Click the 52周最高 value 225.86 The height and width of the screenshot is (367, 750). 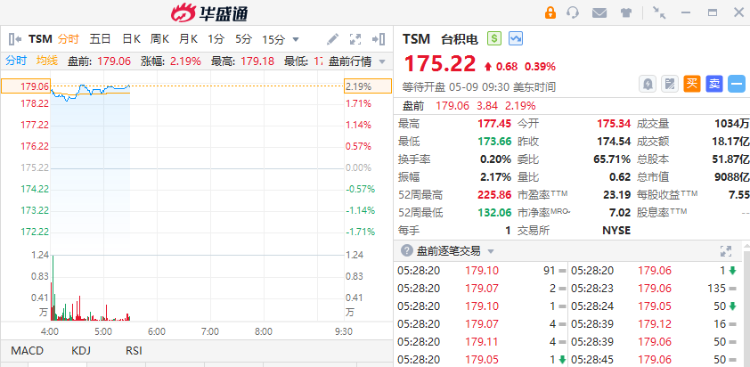pyautogui.click(x=495, y=195)
